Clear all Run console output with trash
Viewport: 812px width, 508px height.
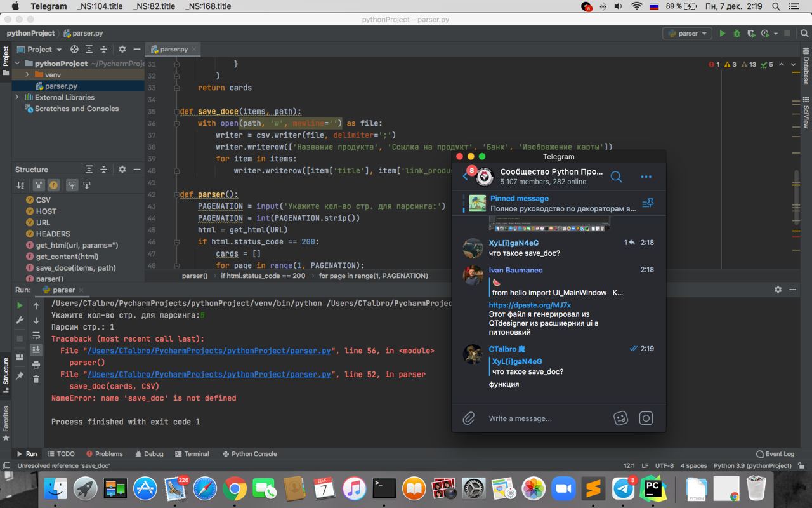pyautogui.click(x=36, y=379)
